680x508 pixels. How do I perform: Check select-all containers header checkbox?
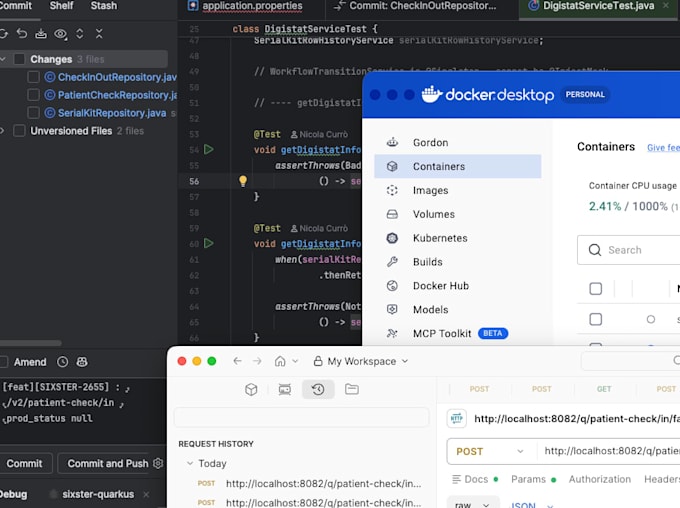pos(595,288)
